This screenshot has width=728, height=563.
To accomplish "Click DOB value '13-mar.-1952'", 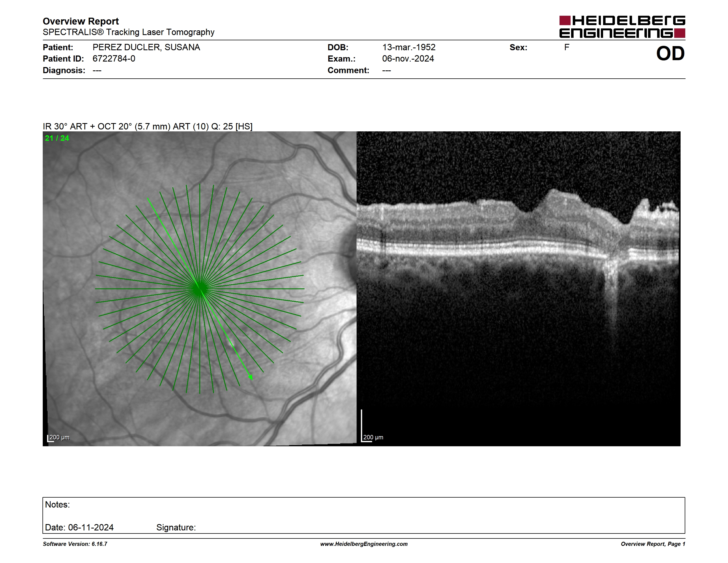I will coord(409,47).
